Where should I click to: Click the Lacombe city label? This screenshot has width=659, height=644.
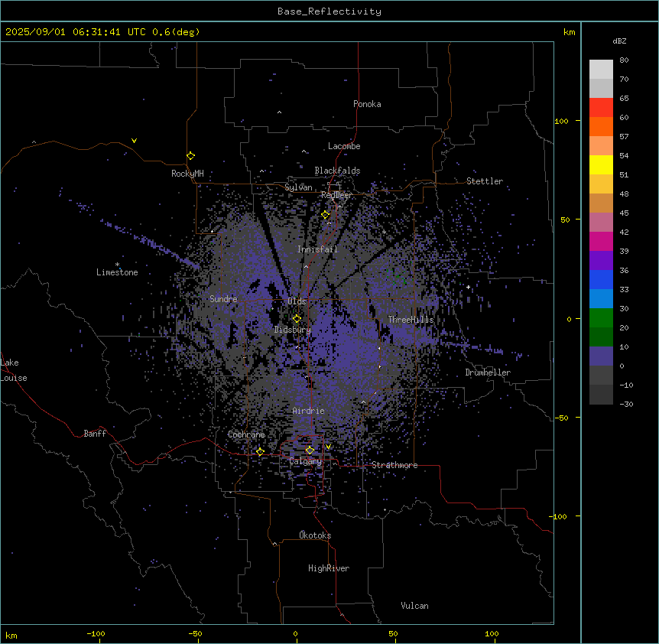pos(344,146)
